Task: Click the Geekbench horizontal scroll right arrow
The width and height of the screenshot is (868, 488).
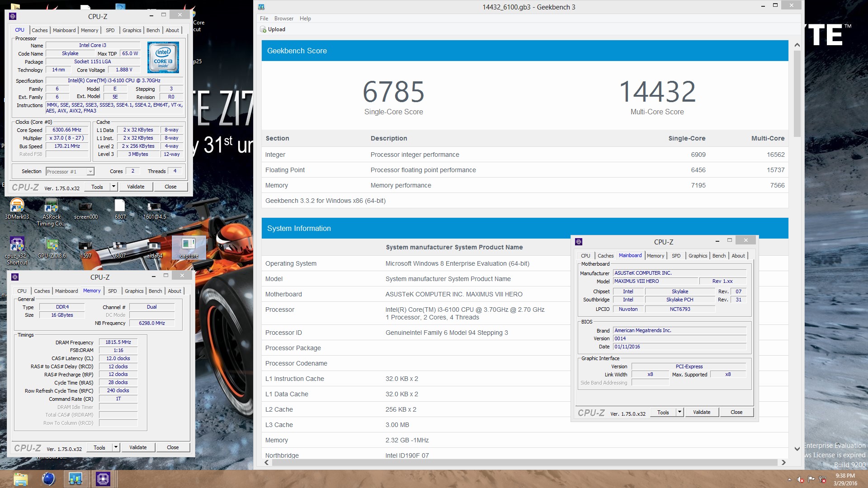Action: pyautogui.click(x=783, y=463)
